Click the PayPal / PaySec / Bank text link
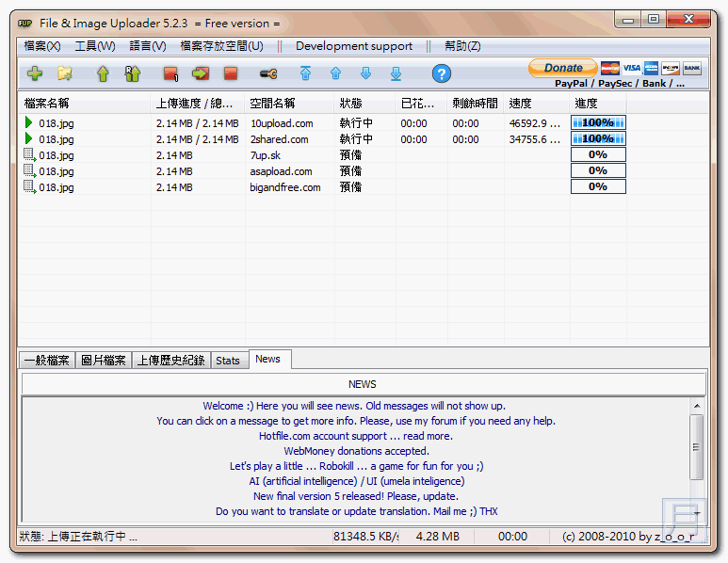 pyautogui.click(x=620, y=84)
